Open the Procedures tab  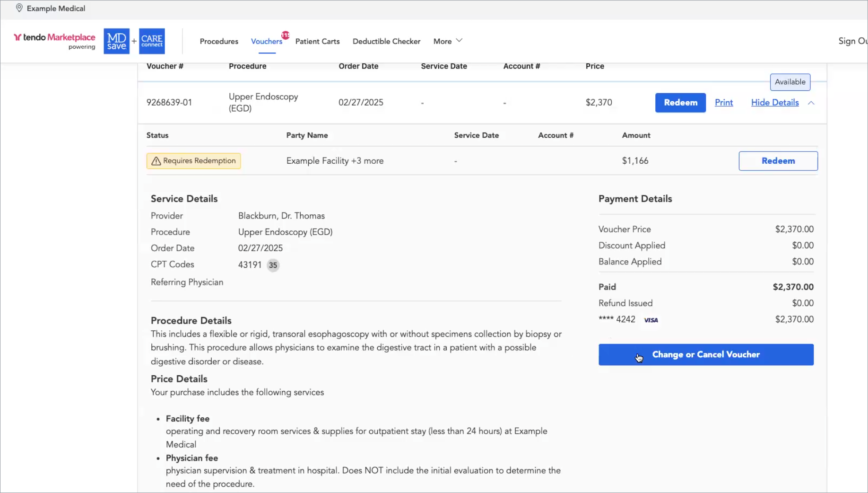pyautogui.click(x=219, y=41)
